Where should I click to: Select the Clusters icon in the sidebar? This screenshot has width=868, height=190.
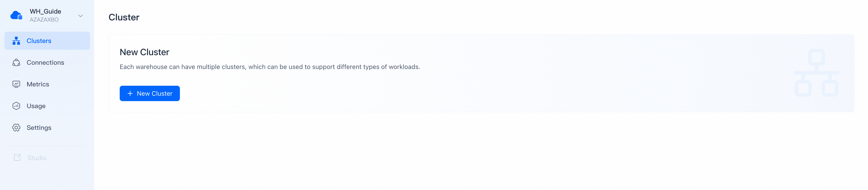(x=16, y=40)
